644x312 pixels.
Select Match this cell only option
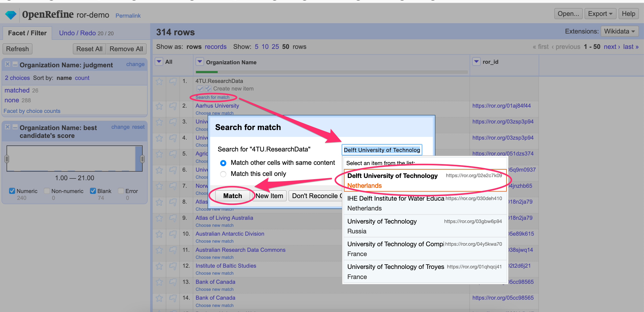click(223, 174)
